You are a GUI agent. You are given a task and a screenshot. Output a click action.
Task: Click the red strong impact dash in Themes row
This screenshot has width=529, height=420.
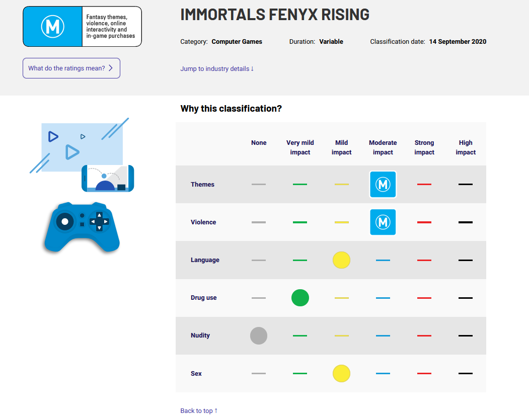pyautogui.click(x=424, y=185)
